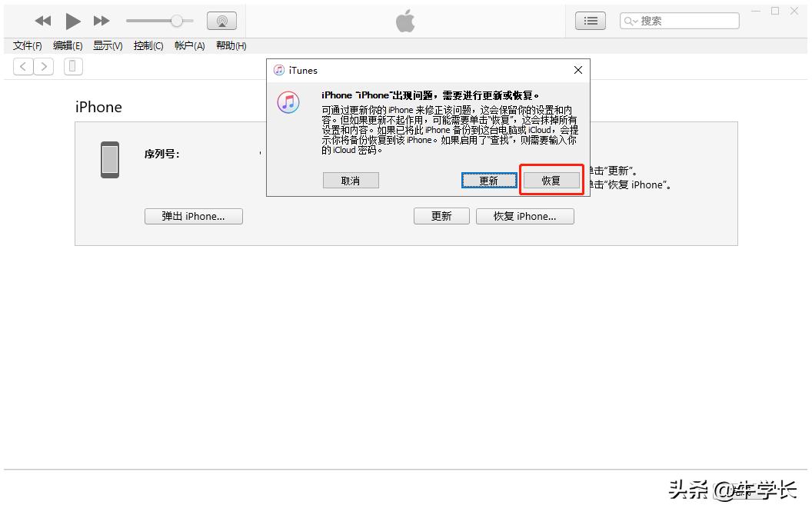Click the highlighted 恢复 button in the dialog
Viewport: 812px width, 515px height.
(x=551, y=180)
